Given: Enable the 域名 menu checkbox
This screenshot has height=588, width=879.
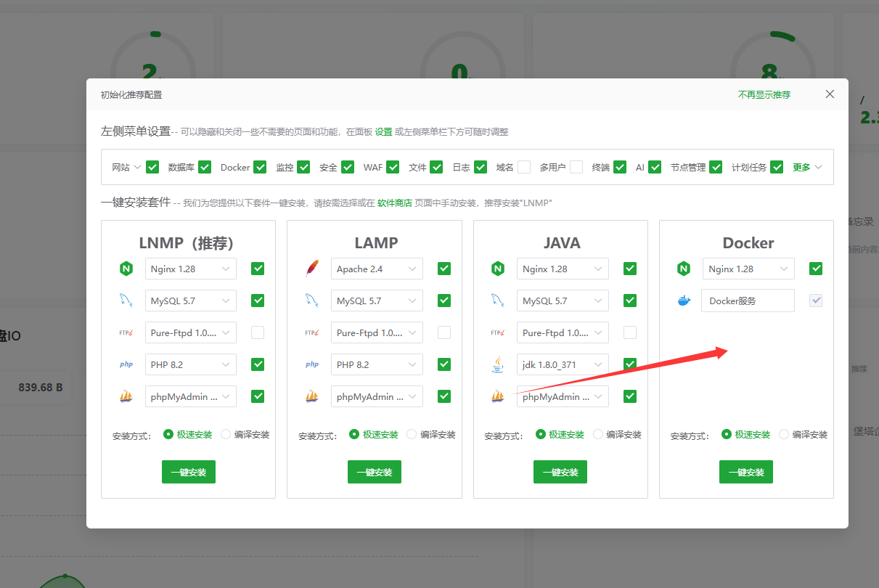Looking at the screenshot, I should click(524, 167).
